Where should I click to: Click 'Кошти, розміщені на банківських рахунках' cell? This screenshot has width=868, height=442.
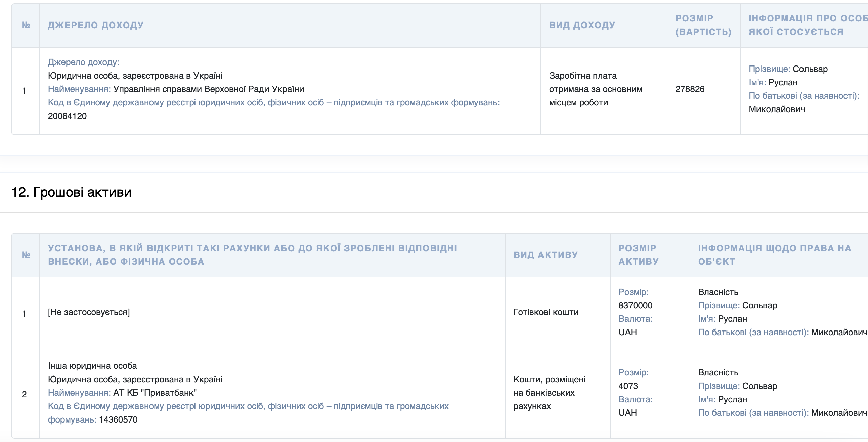(549, 393)
